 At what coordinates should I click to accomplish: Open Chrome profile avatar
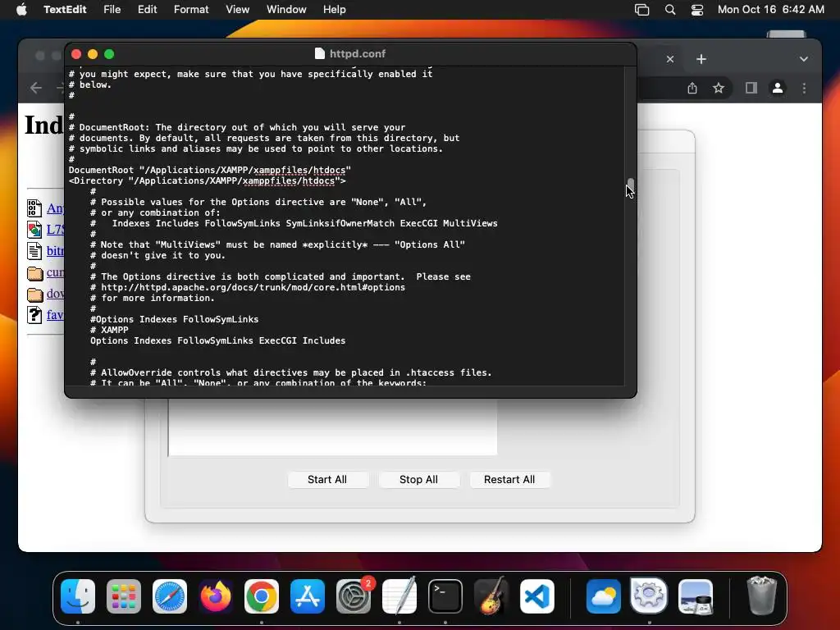pyautogui.click(x=778, y=88)
